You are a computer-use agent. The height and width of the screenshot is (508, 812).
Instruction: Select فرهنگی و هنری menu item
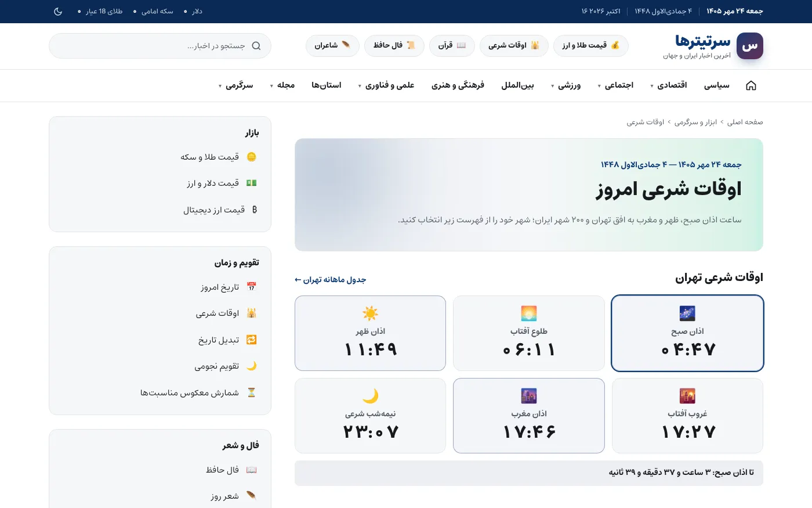[458, 85]
